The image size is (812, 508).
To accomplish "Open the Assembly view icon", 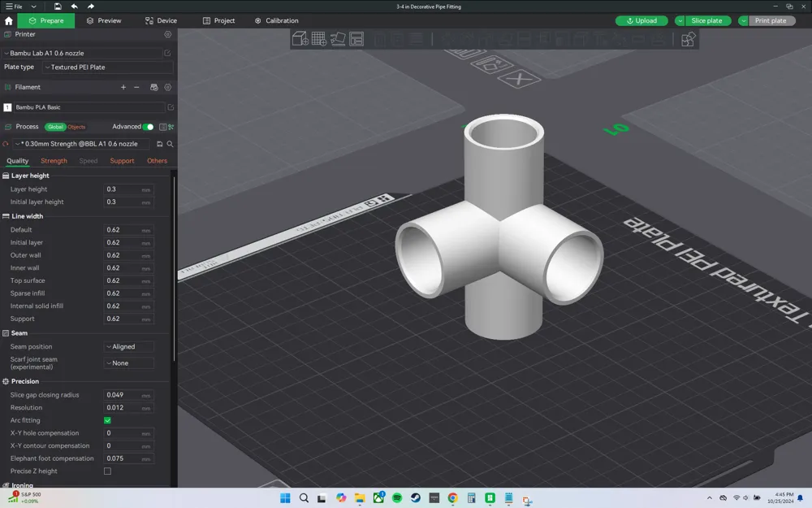I will [x=688, y=39].
